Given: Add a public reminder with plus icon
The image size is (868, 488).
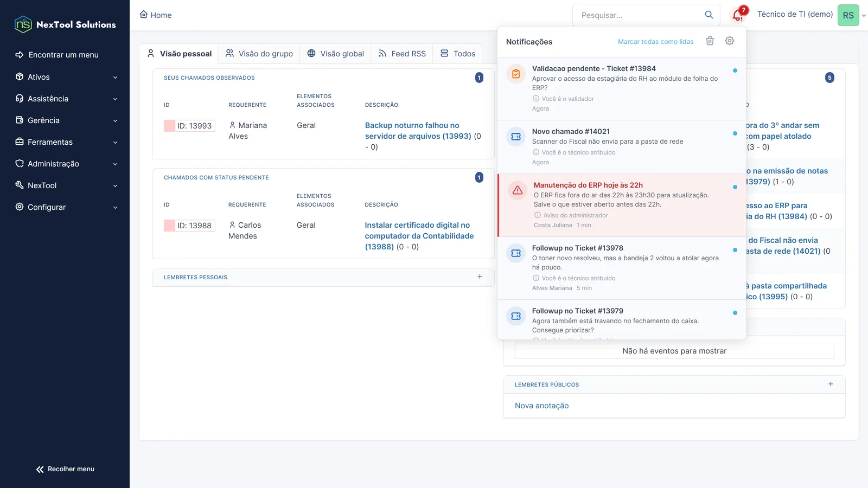Looking at the screenshot, I should (831, 384).
